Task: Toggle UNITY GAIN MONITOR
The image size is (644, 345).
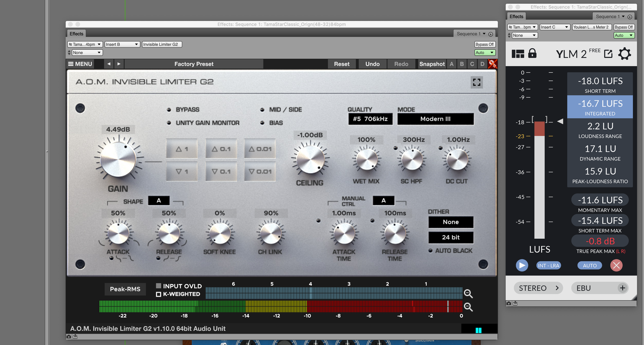Action: [169, 123]
